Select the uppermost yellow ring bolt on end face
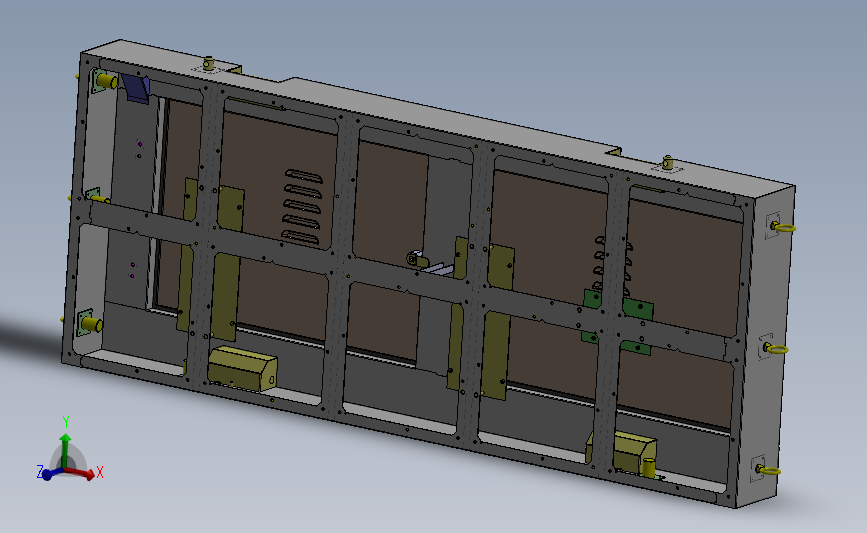The height and width of the screenshot is (533, 867). click(x=782, y=226)
